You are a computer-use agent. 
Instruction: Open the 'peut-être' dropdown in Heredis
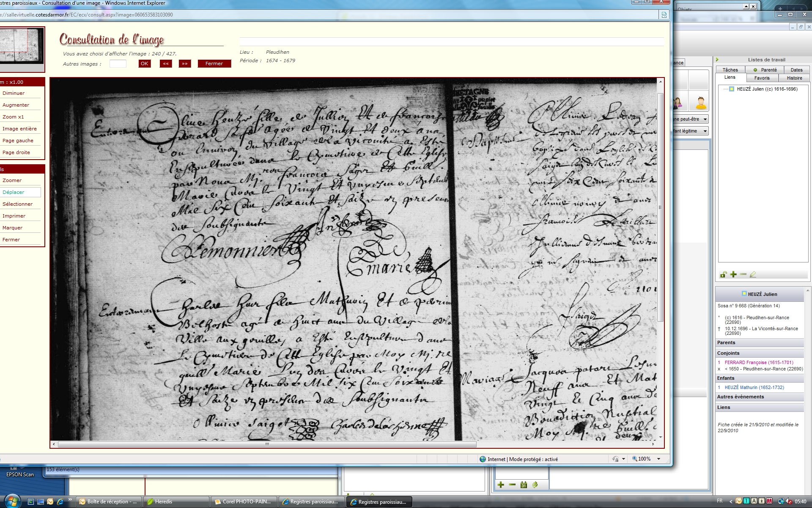[705, 119]
